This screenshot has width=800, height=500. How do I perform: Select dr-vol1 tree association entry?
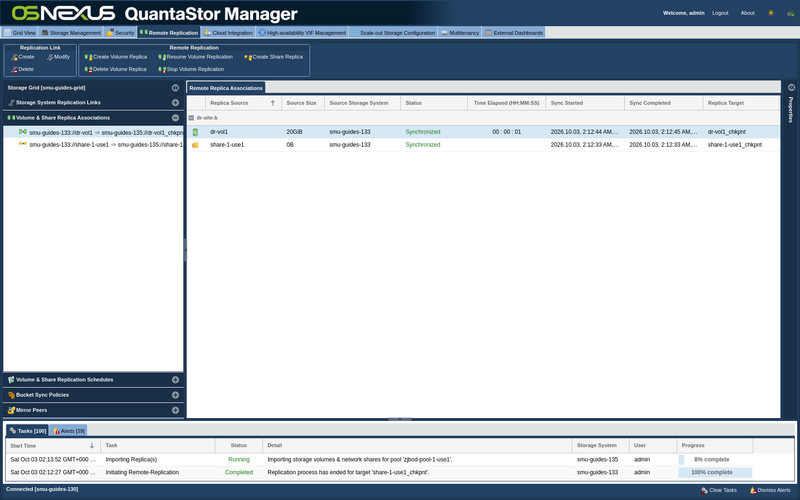coord(93,132)
